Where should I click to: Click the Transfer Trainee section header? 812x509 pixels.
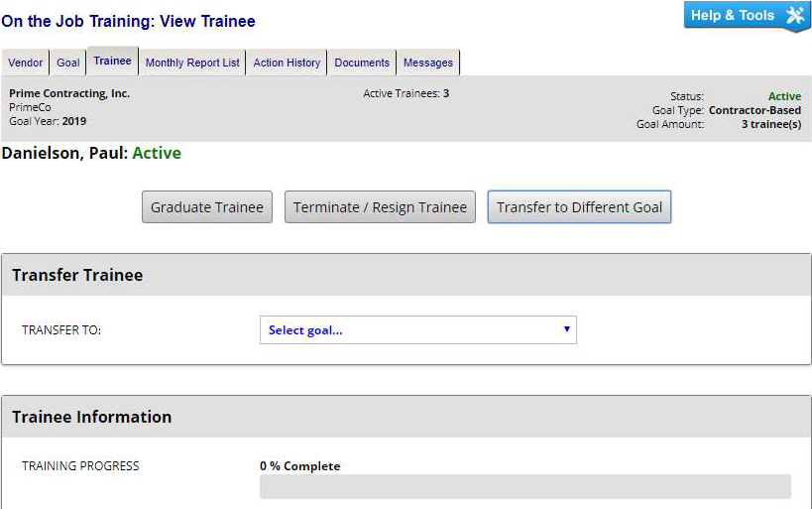coord(77,275)
